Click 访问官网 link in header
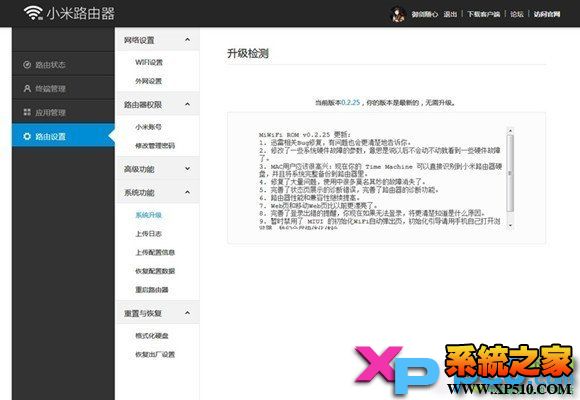 (x=547, y=14)
